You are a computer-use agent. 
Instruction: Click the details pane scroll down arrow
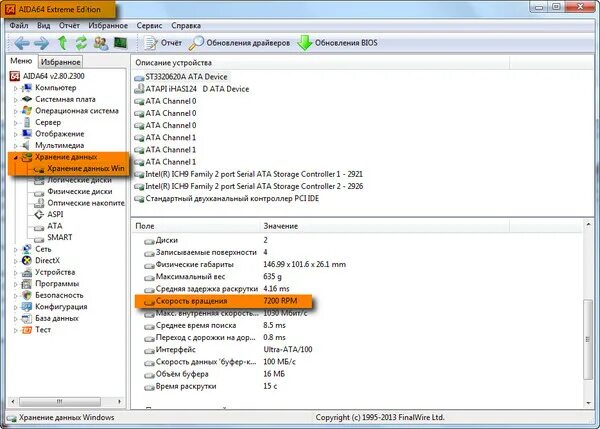pos(588,403)
